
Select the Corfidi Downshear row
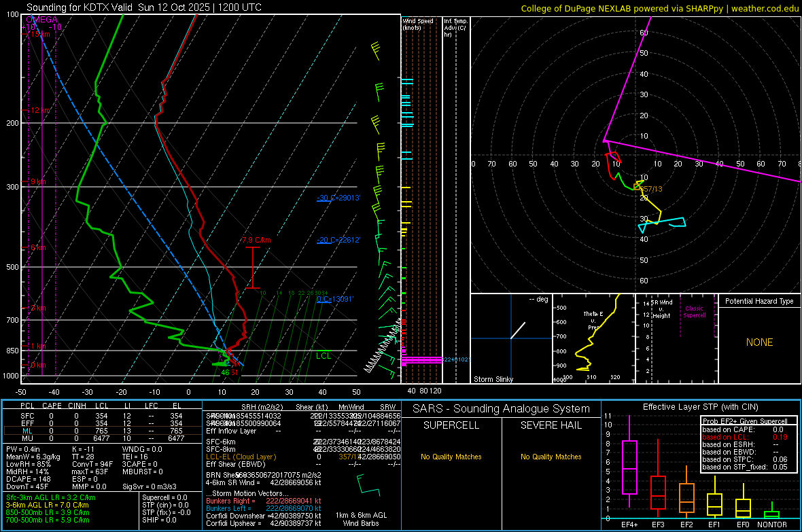264,516
